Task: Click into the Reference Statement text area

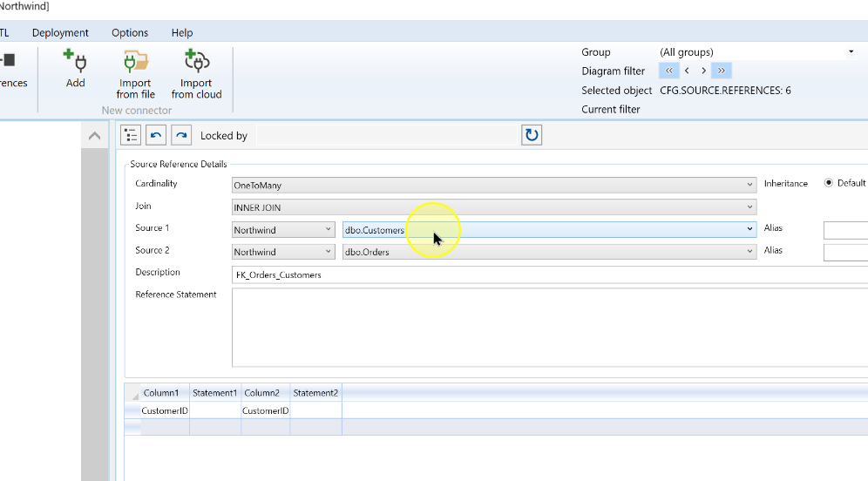Action: point(550,328)
